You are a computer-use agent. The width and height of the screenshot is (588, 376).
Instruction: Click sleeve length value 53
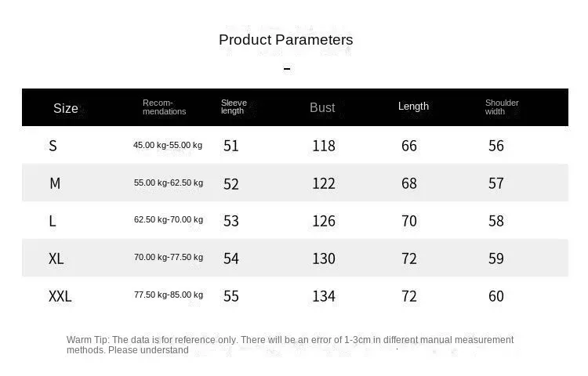(x=231, y=221)
